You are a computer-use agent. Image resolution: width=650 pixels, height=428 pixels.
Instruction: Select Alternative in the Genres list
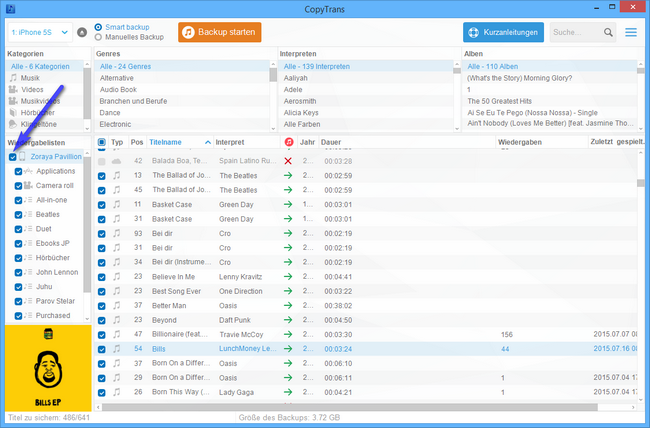(117, 77)
